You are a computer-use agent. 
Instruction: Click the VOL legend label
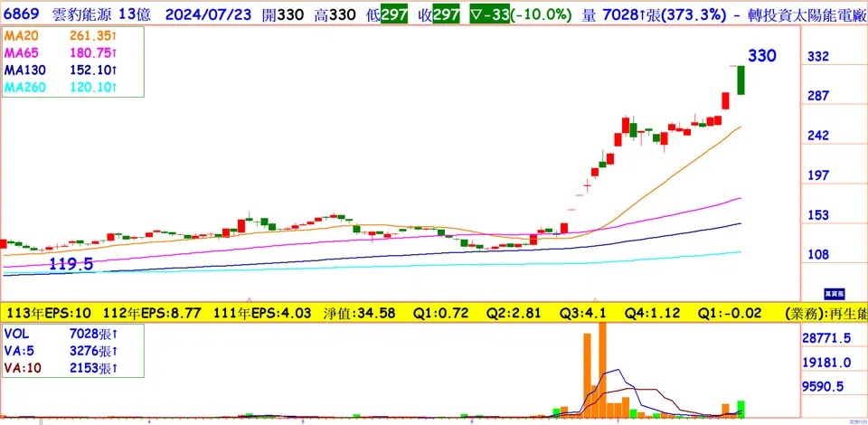click(x=15, y=335)
